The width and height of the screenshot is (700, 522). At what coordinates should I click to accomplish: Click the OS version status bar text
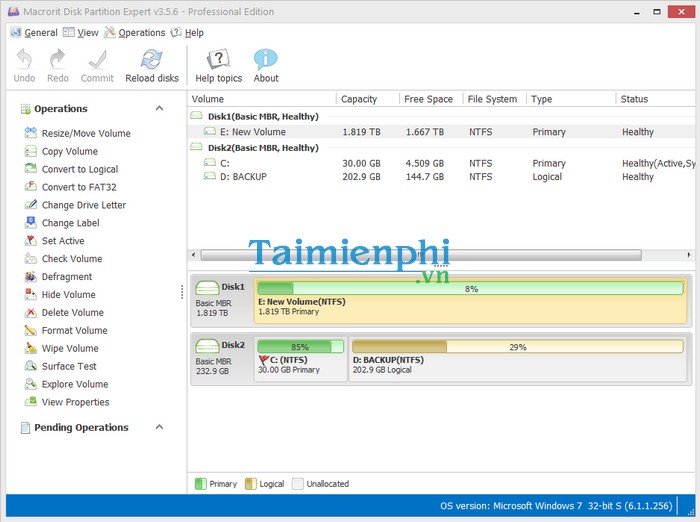(x=556, y=506)
